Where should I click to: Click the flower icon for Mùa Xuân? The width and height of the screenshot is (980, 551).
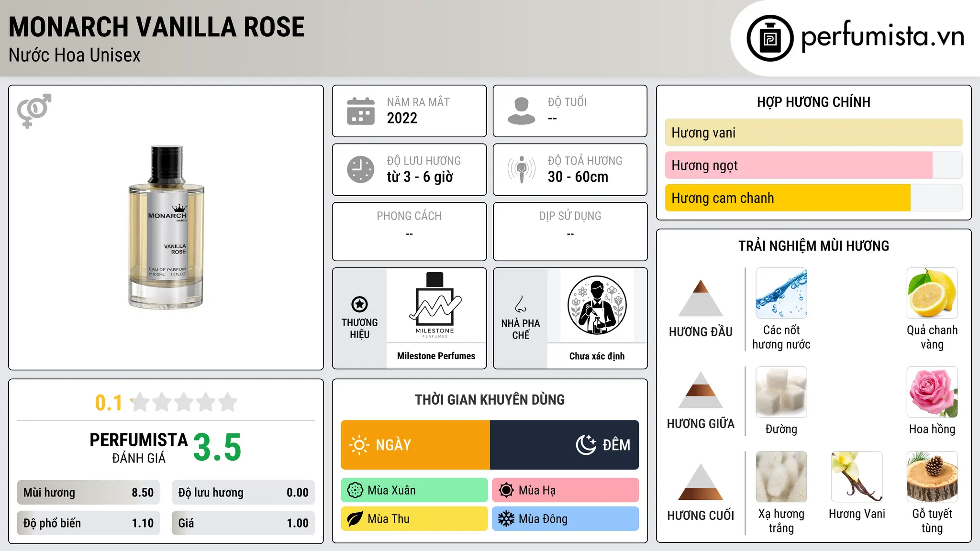pyautogui.click(x=355, y=490)
